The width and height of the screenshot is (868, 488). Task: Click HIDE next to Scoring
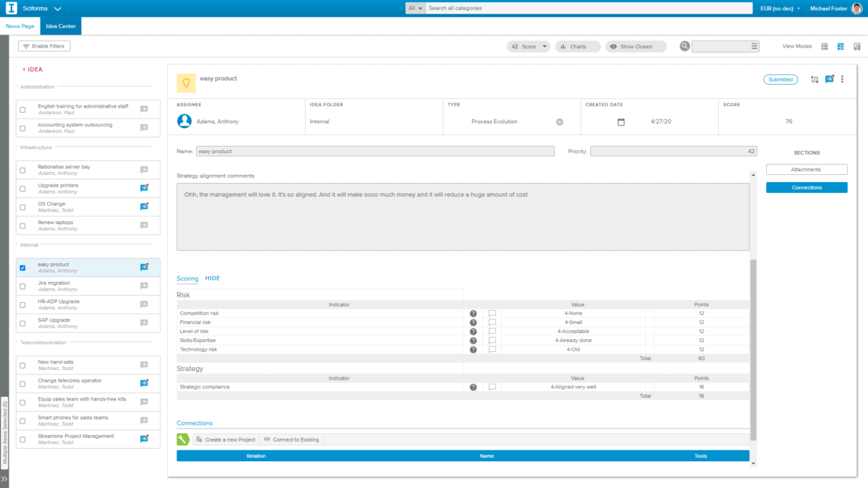pyautogui.click(x=213, y=278)
